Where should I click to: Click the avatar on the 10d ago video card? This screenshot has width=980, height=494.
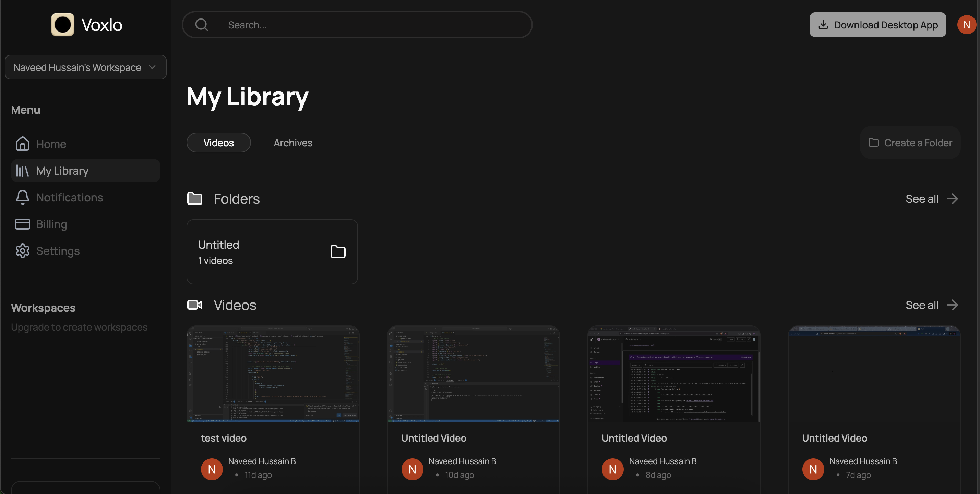[x=412, y=469]
